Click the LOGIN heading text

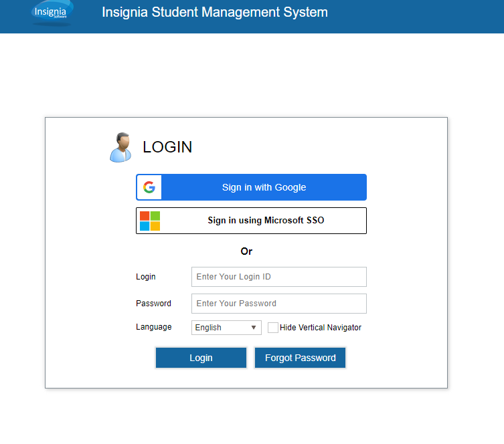167,147
